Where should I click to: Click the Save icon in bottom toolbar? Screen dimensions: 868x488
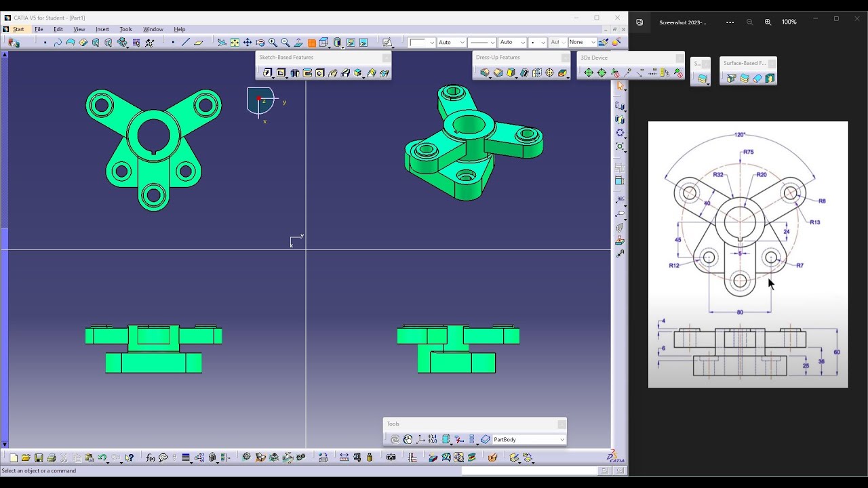[x=39, y=457]
